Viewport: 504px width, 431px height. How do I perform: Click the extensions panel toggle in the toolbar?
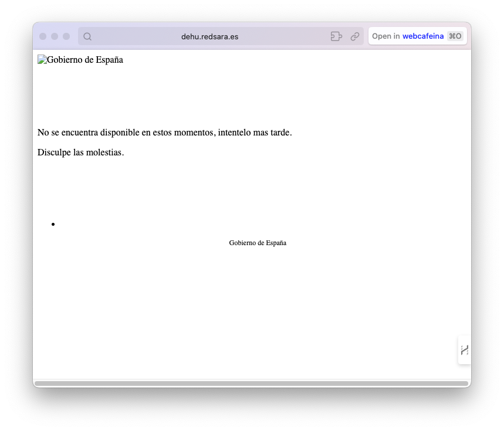point(336,36)
